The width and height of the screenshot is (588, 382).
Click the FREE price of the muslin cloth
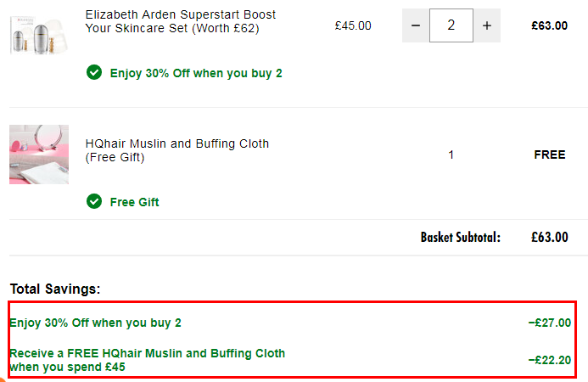[x=549, y=155]
